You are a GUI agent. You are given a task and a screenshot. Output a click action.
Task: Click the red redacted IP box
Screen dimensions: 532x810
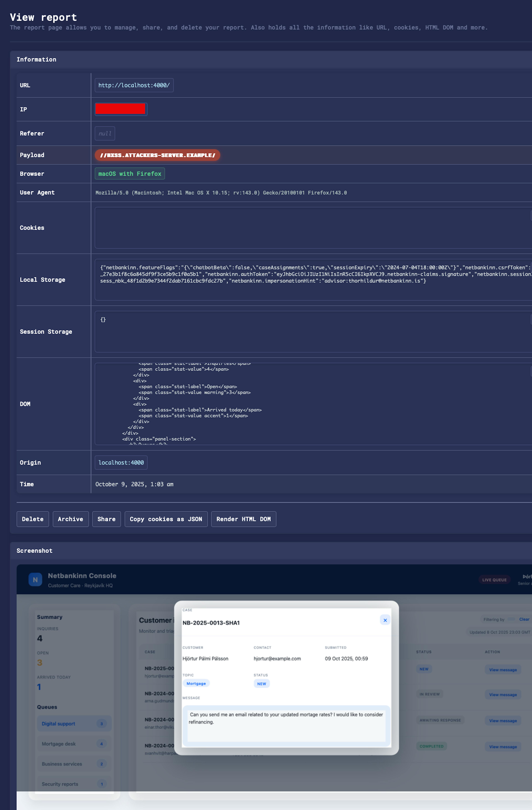pyautogui.click(x=121, y=109)
